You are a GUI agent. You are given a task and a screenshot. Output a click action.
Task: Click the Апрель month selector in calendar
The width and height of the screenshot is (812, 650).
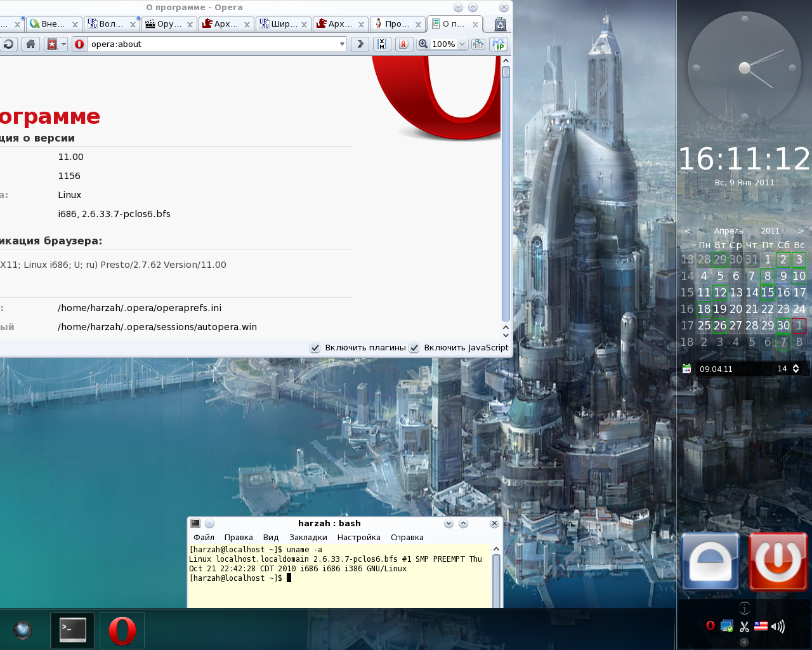point(728,231)
